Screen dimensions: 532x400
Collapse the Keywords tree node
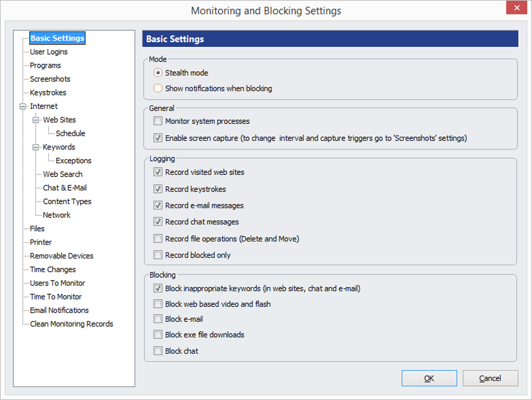pos(36,147)
